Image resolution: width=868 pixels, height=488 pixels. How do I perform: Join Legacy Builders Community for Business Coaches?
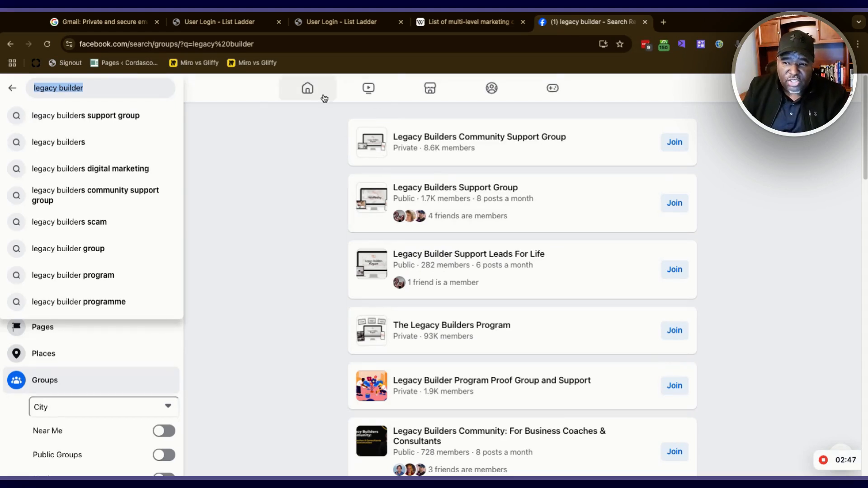click(x=675, y=451)
